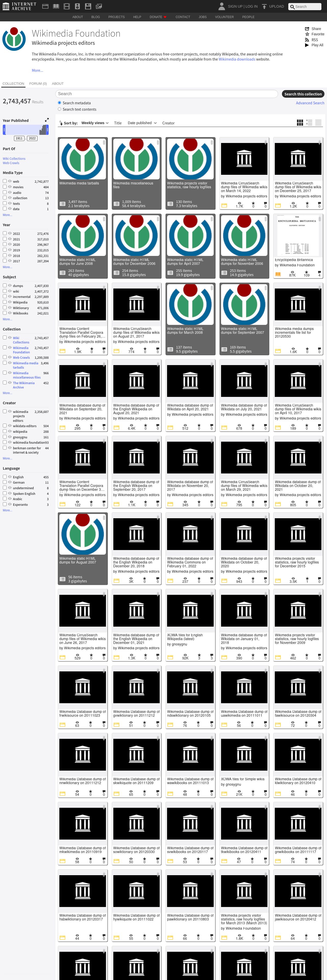Expand More under Media Type
The image size is (327, 980).
pyautogui.click(x=7, y=215)
